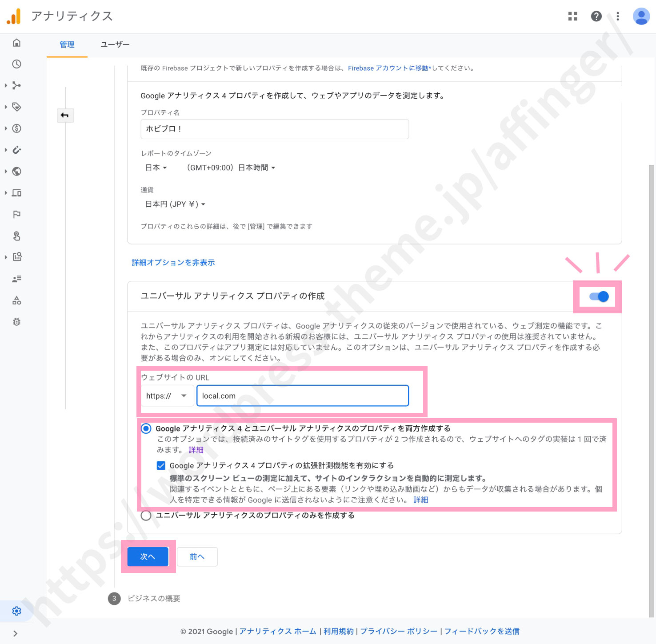Expand the Analysis sidebar section arrow
The width and height of the screenshot is (656, 644).
(5, 257)
